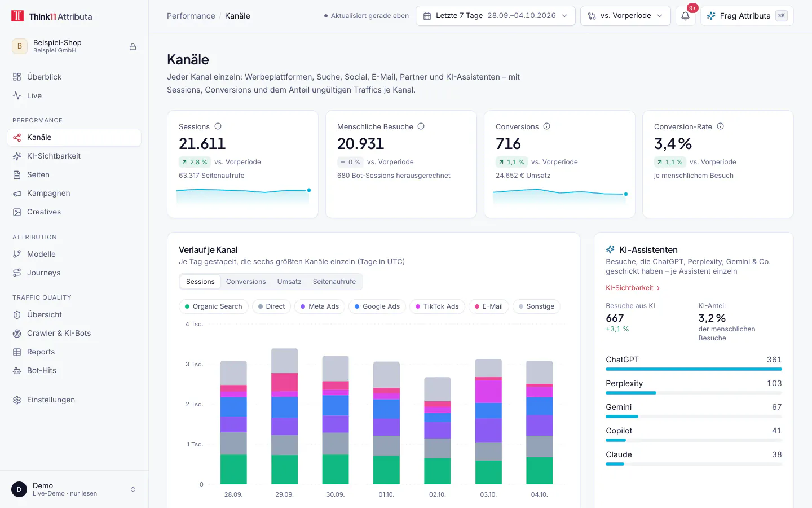Open the vs. Vorperiode comparison dropdown
812x508 pixels.
point(625,16)
